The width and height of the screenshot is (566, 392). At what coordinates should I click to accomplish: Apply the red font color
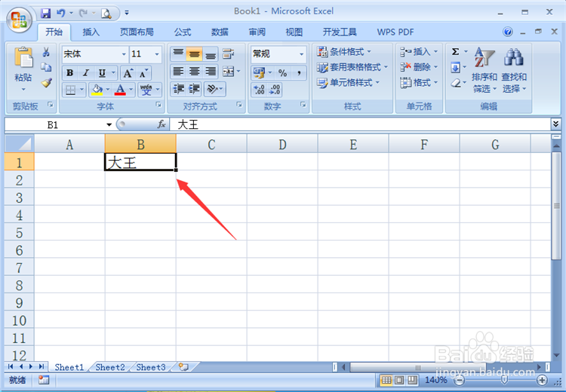(x=120, y=90)
